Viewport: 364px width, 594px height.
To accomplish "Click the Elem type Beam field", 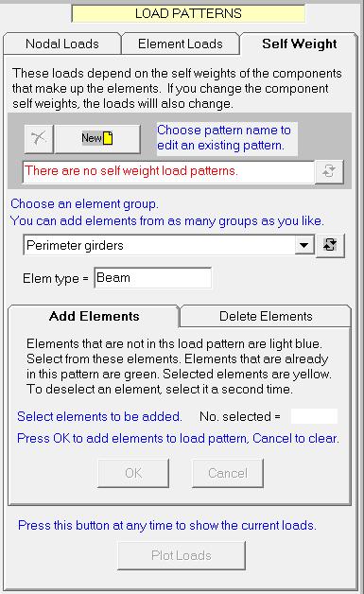I will pyautogui.click(x=152, y=278).
